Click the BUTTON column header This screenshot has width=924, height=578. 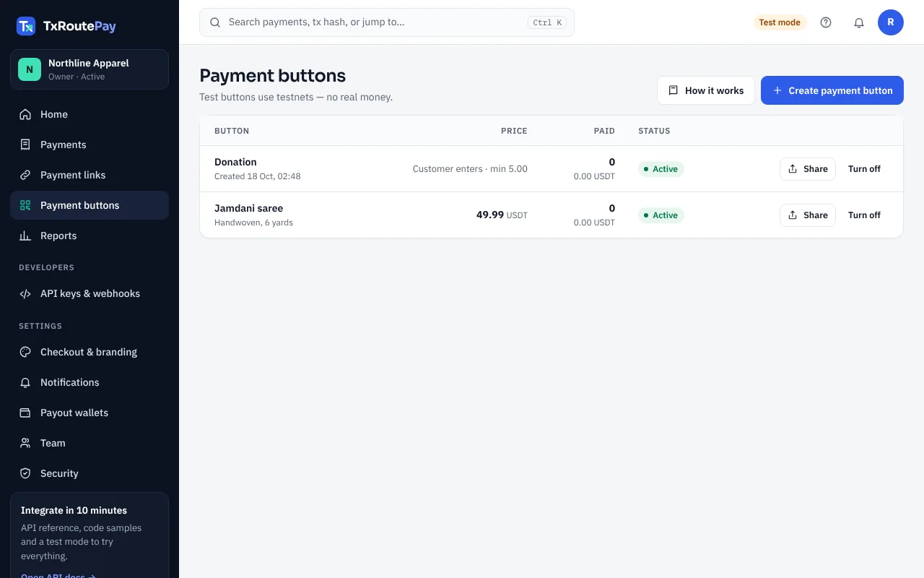click(232, 131)
